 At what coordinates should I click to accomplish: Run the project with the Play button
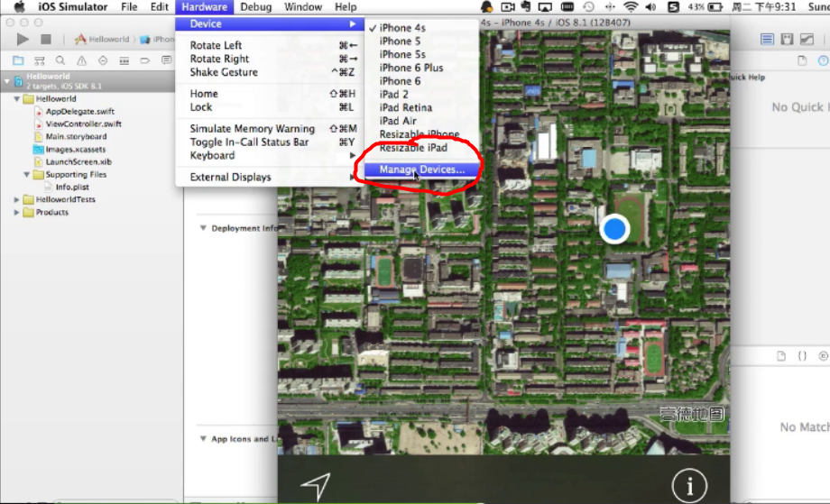click(23, 39)
